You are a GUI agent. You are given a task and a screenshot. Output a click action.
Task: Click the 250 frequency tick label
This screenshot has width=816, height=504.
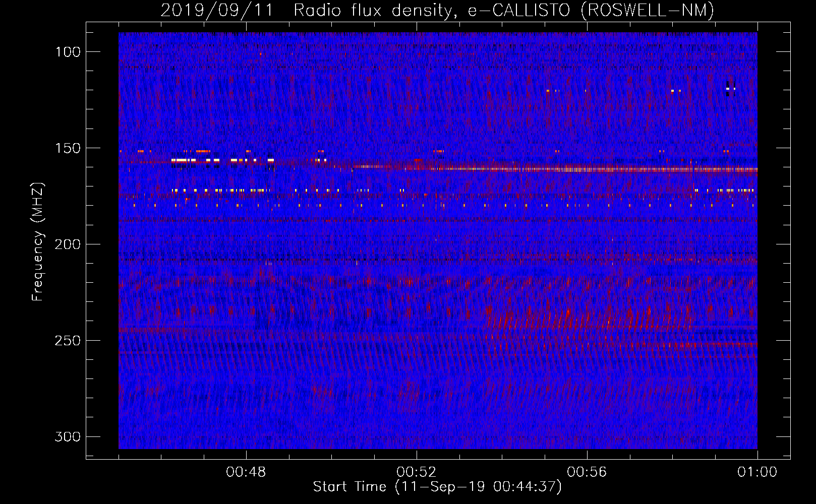68,341
